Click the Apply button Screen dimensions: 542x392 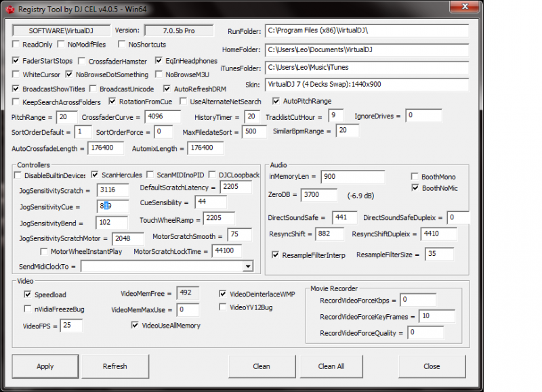coord(45,366)
